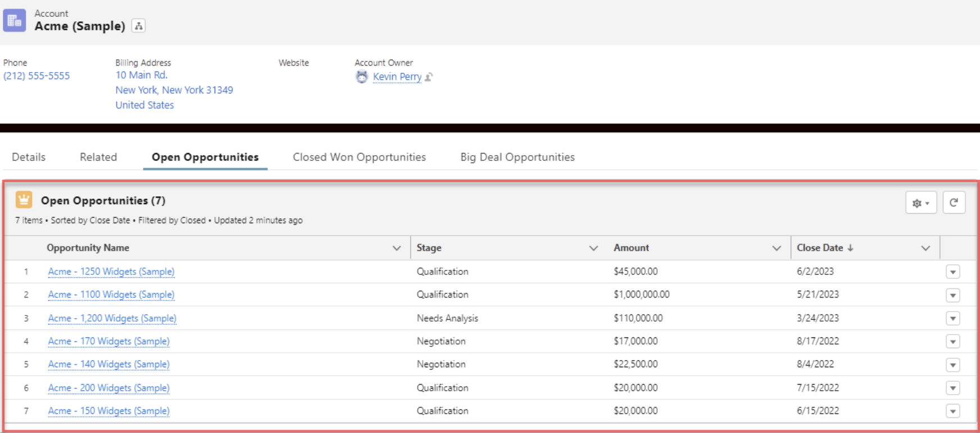Click the Open Opportunities crown icon
Screen dimensions: 980x433
click(24, 200)
